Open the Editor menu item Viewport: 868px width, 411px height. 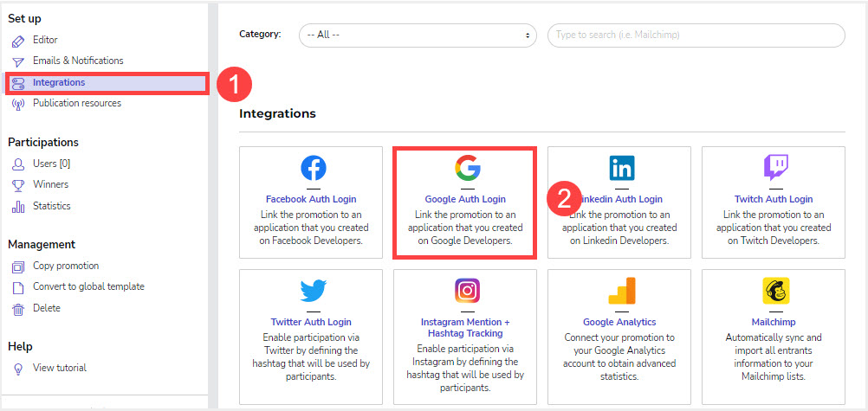click(45, 40)
